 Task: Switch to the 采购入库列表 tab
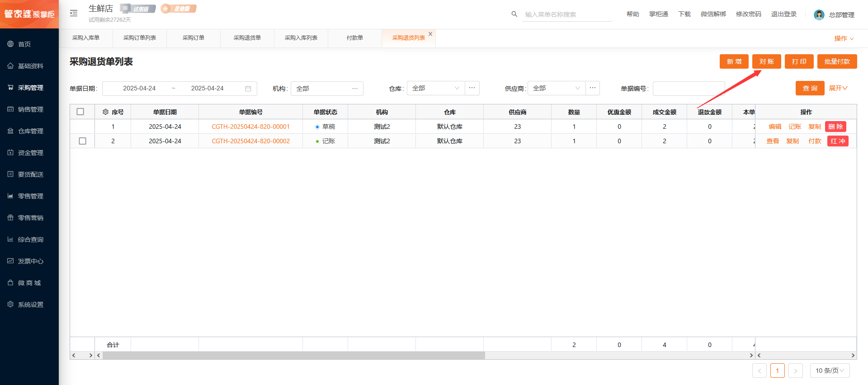301,38
